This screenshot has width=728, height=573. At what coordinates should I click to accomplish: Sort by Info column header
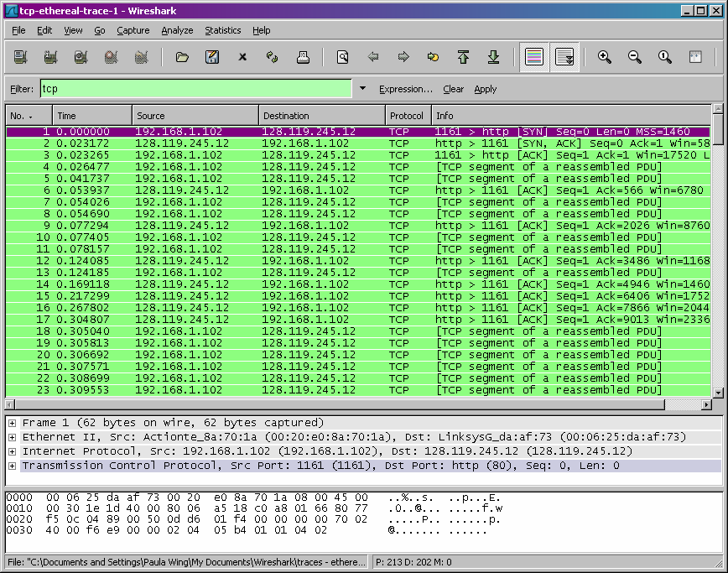coord(570,116)
